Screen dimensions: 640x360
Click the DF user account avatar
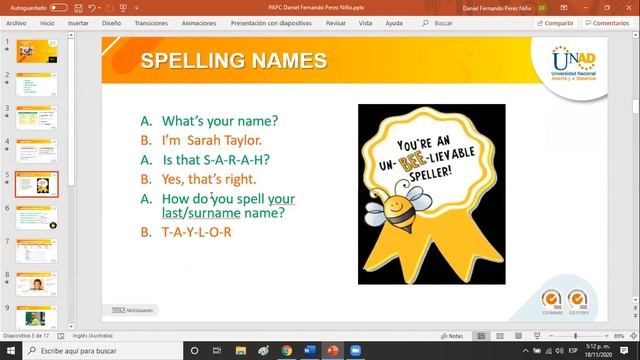click(542, 8)
